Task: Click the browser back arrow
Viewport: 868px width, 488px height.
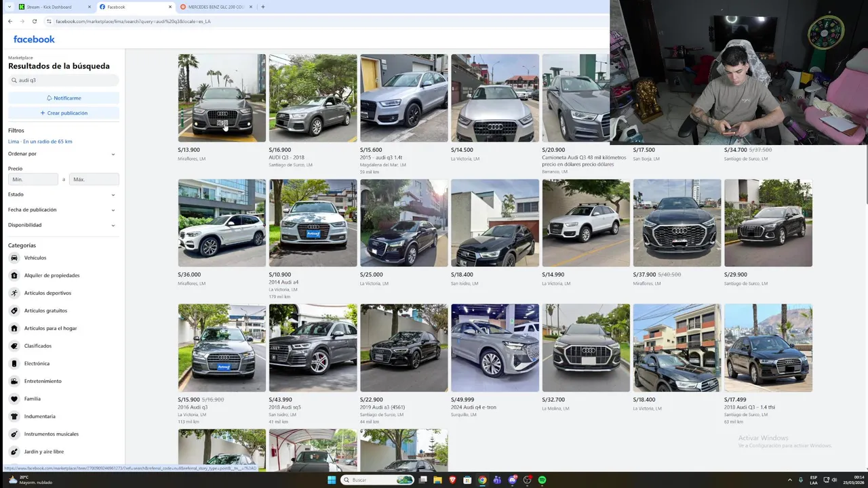Action: tap(9, 21)
